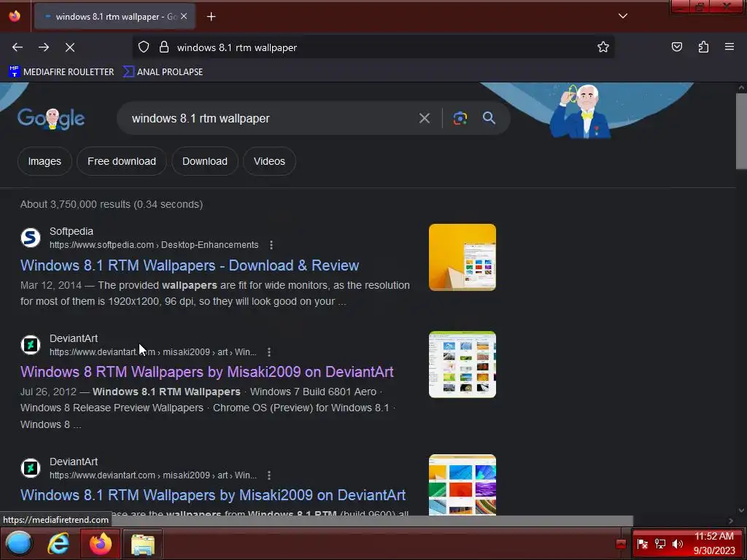Open more options for Windows 8 RTM result
The height and width of the screenshot is (560, 747).
click(269, 352)
